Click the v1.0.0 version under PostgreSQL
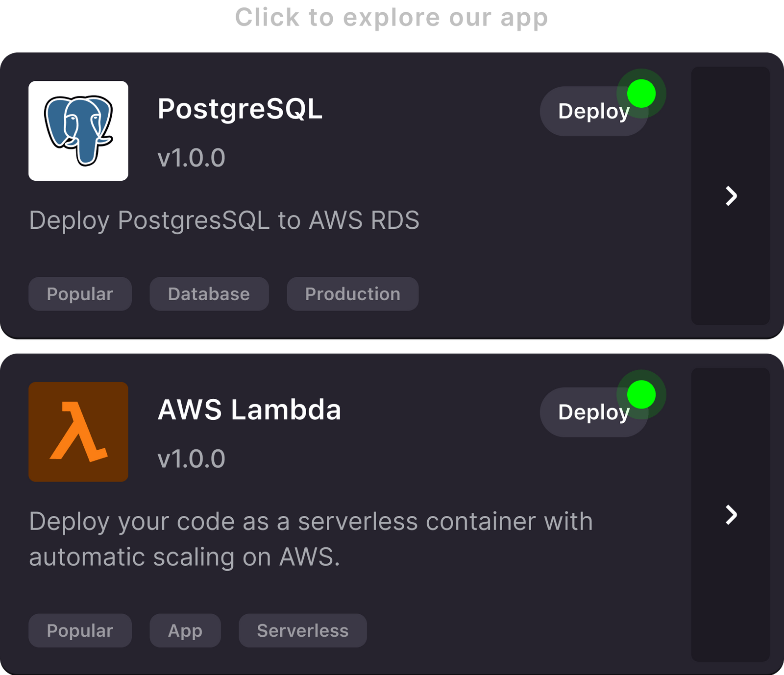 click(x=191, y=158)
